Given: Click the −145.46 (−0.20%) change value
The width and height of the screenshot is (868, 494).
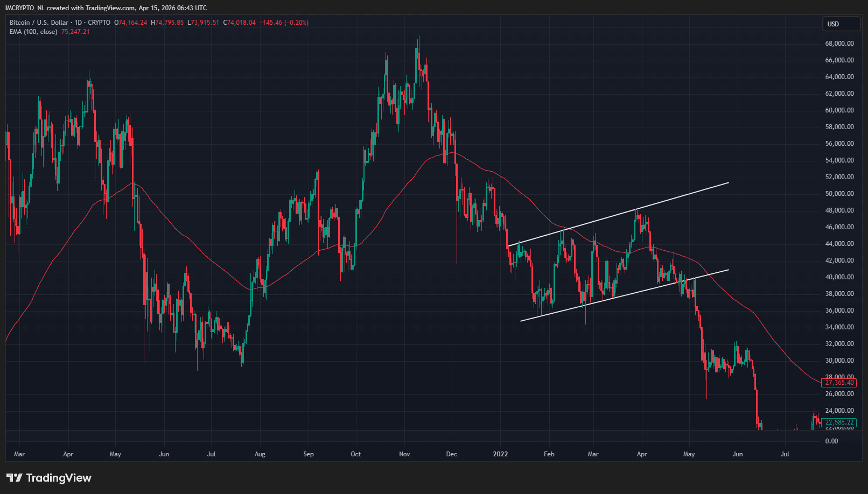Looking at the screenshot, I should (284, 23).
